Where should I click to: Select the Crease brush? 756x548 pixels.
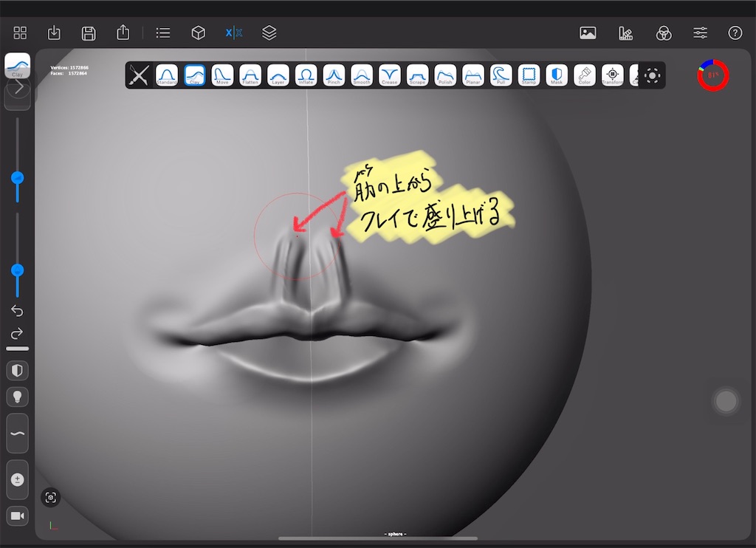[x=390, y=75]
